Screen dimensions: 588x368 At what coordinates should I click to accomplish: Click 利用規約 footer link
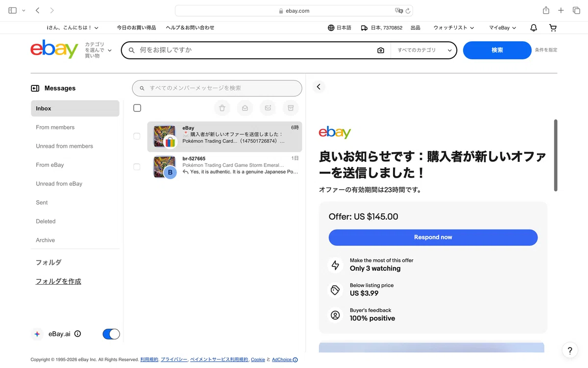(149, 360)
